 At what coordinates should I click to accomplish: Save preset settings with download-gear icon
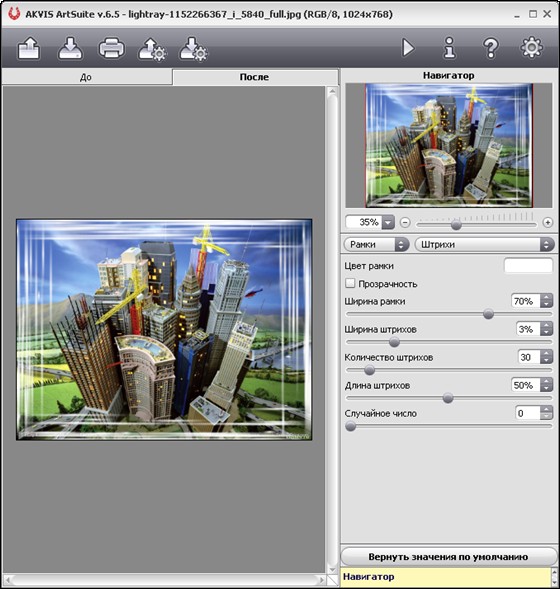193,48
